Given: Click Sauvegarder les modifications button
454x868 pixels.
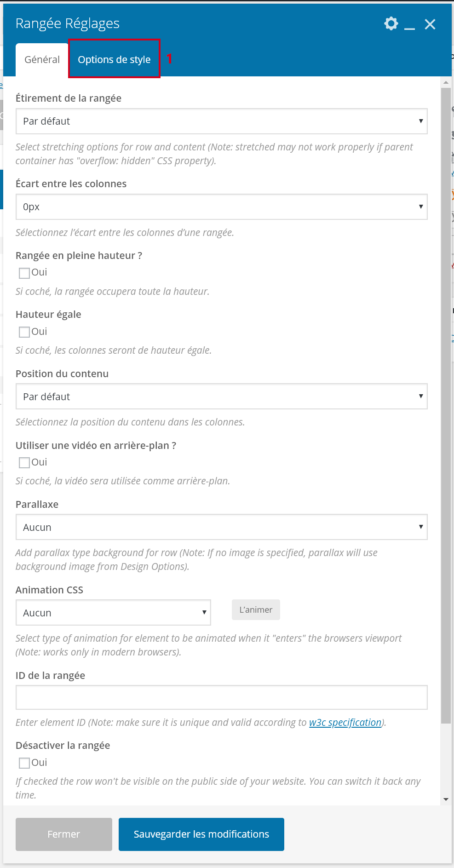Looking at the screenshot, I should point(201,834).
